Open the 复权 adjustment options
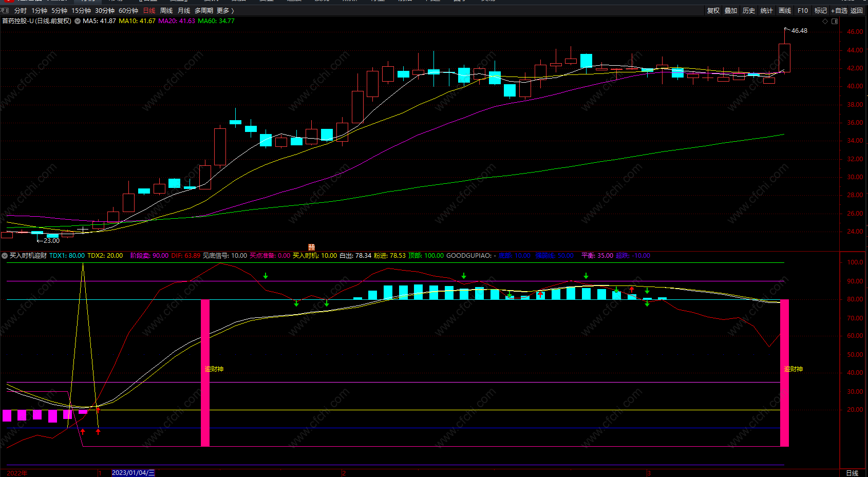This screenshot has width=868, height=477. coord(713,11)
